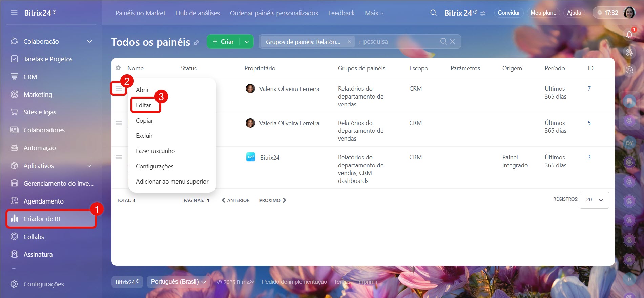The height and width of the screenshot is (298, 644).
Task: Pin the Todos os painéis page
Action: (196, 43)
